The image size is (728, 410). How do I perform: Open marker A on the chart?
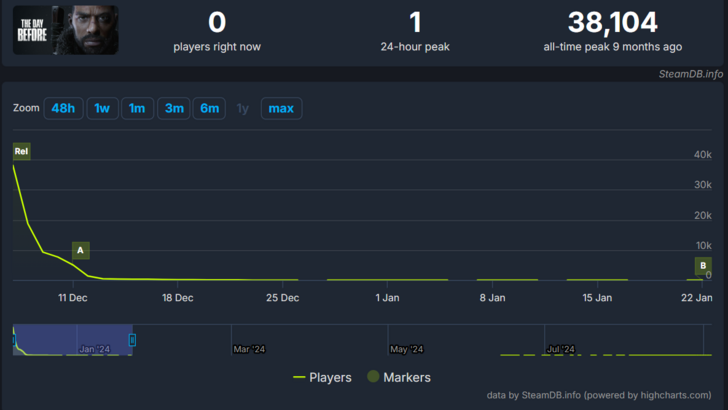[80, 250]
